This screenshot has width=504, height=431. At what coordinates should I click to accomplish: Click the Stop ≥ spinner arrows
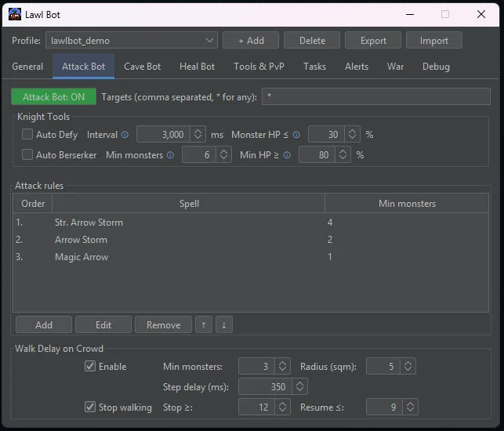pyautogui.click(x=282, y=407)
